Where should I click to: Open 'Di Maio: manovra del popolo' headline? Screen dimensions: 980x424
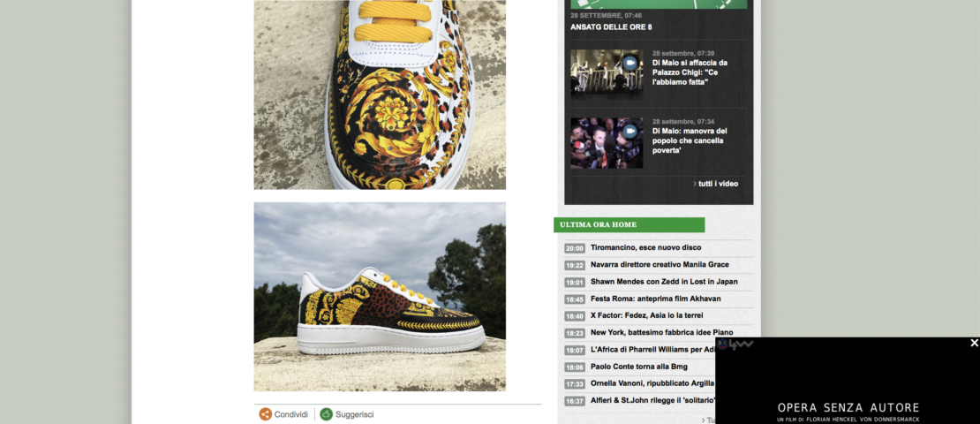tap(690, 140)
